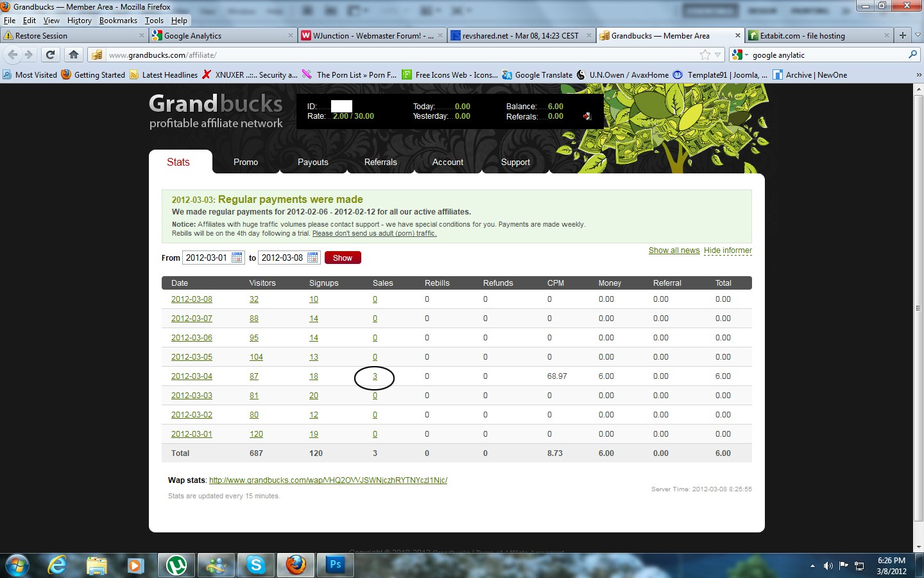924x578 pixels.
Task: Show more bookmarks toolbar items chevron
Action: (918, 75)
